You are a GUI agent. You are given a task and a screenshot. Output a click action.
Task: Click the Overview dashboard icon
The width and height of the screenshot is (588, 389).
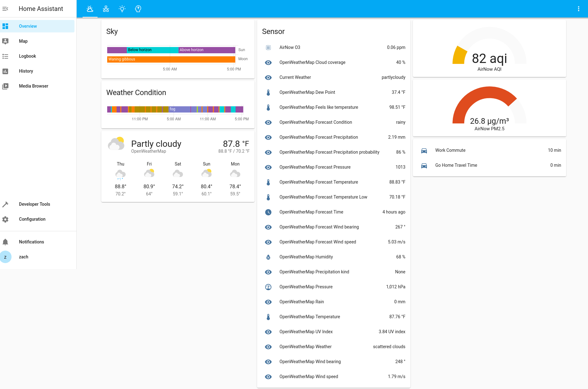5,26
